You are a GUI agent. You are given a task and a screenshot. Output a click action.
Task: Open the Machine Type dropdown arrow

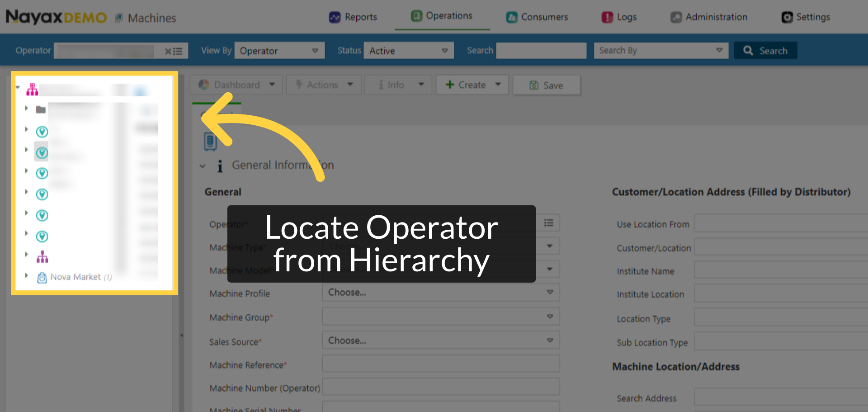point(550,246)
